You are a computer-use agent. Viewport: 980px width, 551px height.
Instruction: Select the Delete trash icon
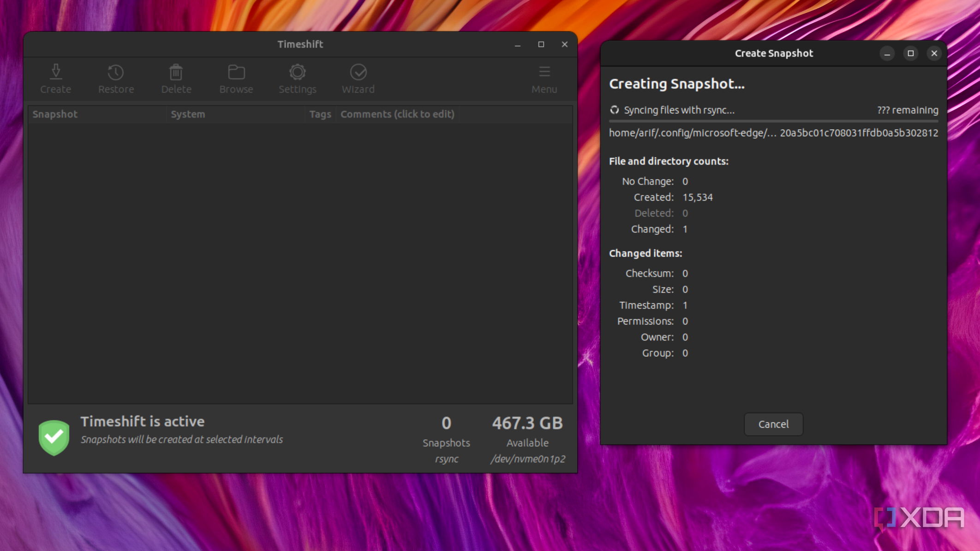point(176,72)
